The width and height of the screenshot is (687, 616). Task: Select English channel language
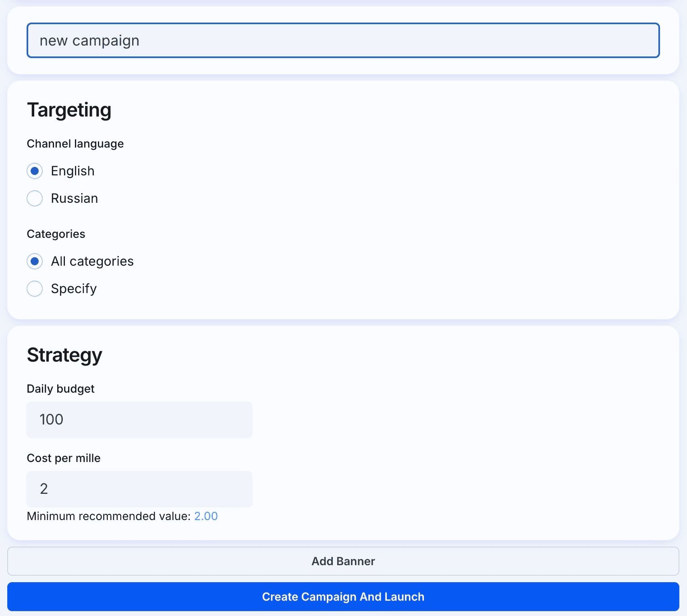tap(35, 171)
